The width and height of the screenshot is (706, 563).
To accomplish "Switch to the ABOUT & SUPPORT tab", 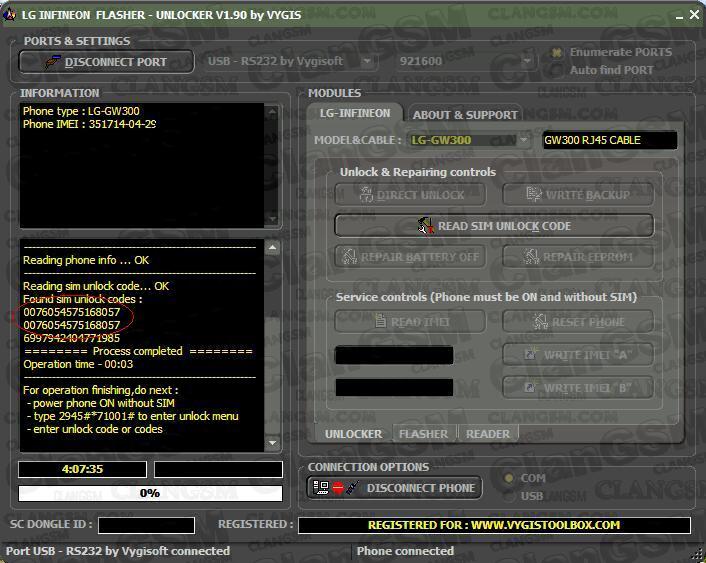I will click(465, 115).
